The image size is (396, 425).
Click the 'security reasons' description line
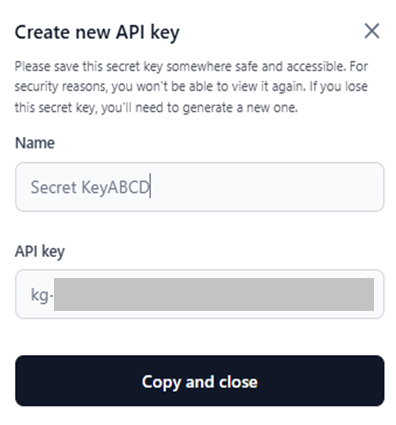[x=191, y=87]
